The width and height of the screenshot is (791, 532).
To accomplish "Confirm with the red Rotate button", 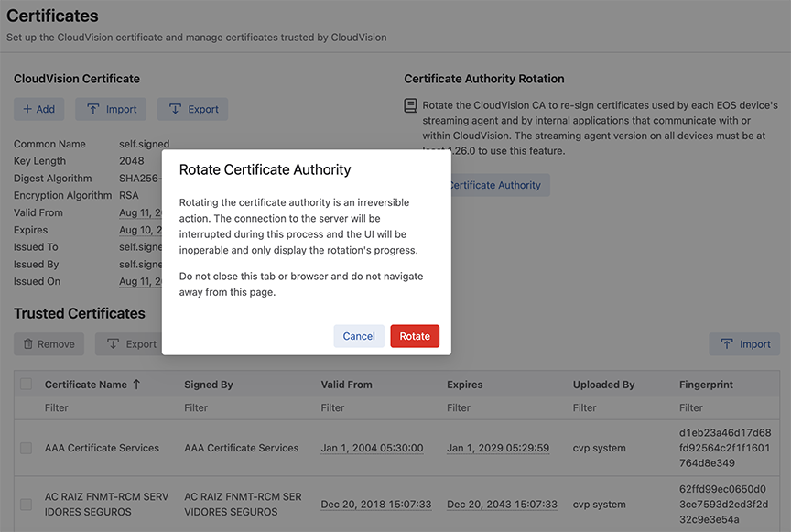I will point(415,336).
